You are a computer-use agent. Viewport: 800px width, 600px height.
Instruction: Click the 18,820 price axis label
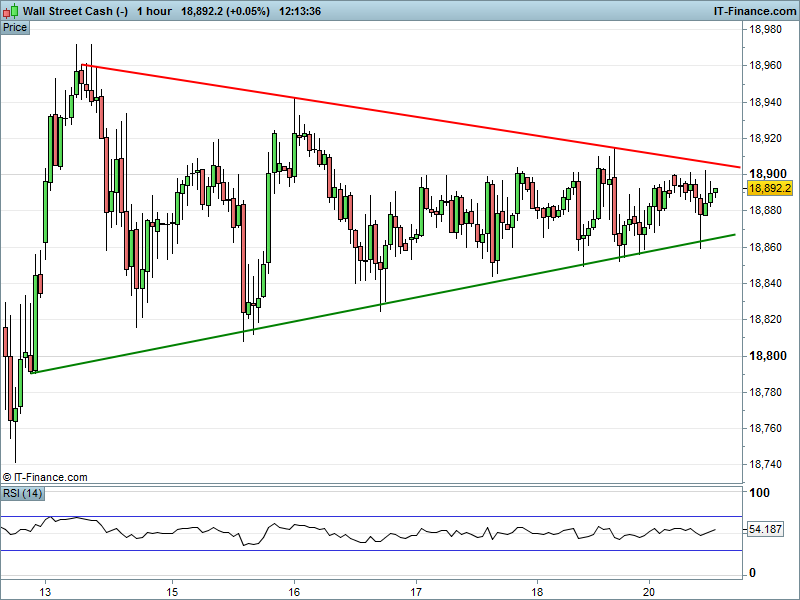click(x=765, y=319)
